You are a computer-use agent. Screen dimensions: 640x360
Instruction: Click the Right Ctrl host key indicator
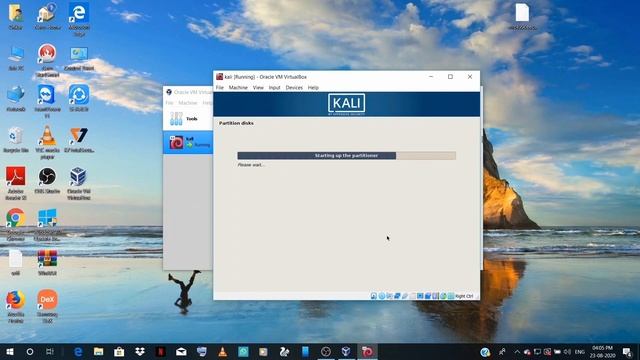pyautogui.click(x=464, y=296)
